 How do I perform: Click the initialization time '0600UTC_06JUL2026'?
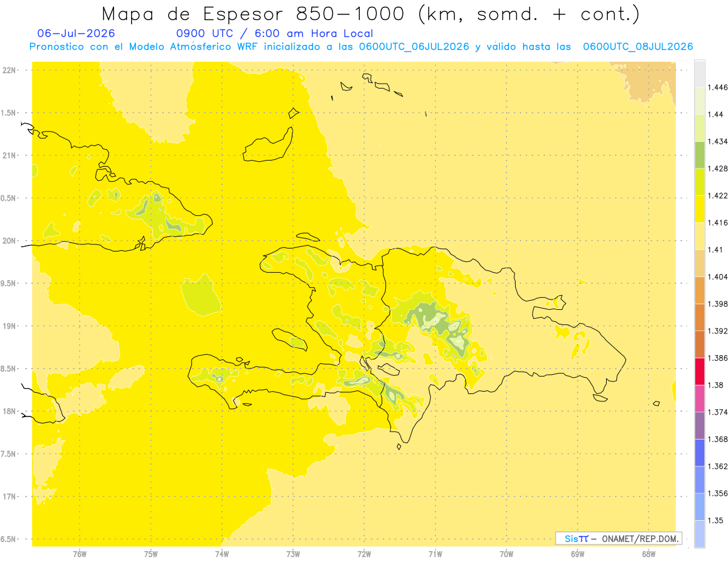point(414,46)
